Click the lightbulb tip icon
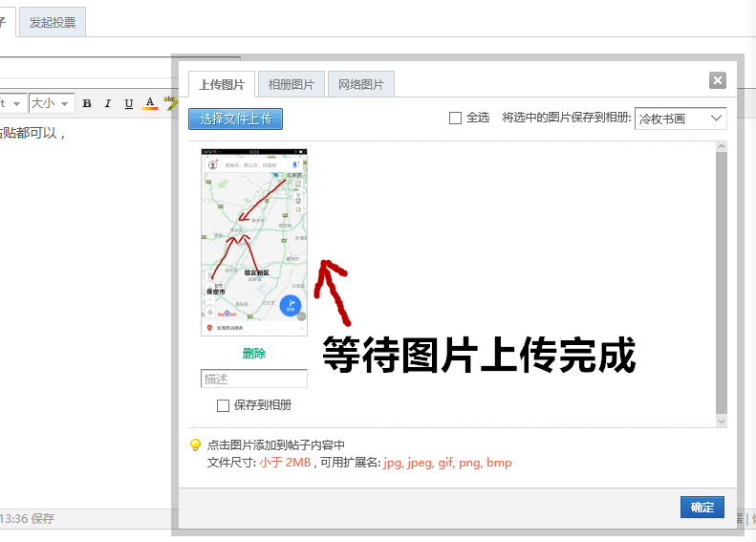The width and height of the screenshot is (756, 542). 195,444
